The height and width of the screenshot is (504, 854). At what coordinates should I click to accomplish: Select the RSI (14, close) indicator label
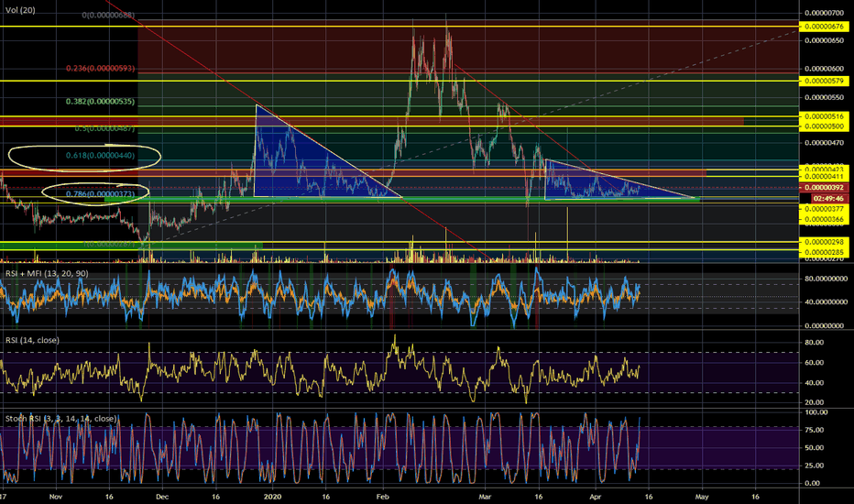pyautogui.click(x=32, y=340)
